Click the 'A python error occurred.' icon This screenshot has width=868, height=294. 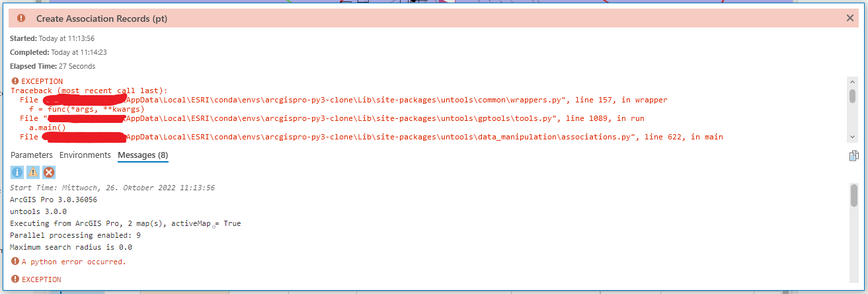pyautogui.click(x=15, y=262)
